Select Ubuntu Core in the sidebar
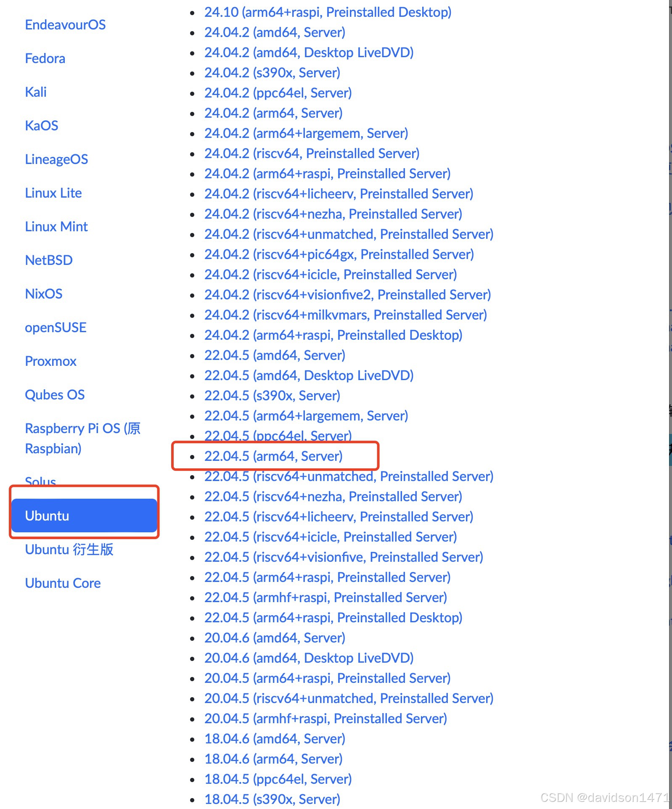 point(63,583)
